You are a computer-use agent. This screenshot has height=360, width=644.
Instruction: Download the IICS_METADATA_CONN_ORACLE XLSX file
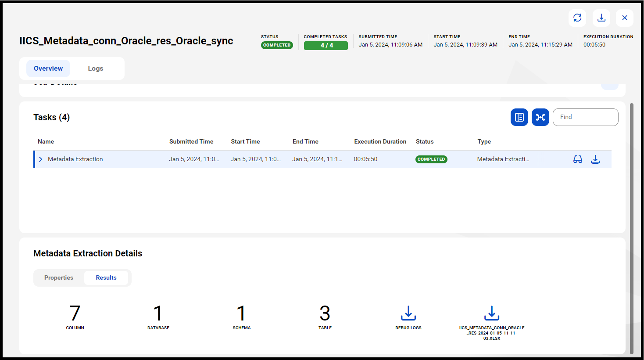pyautogui.click(x=492, y=313)
